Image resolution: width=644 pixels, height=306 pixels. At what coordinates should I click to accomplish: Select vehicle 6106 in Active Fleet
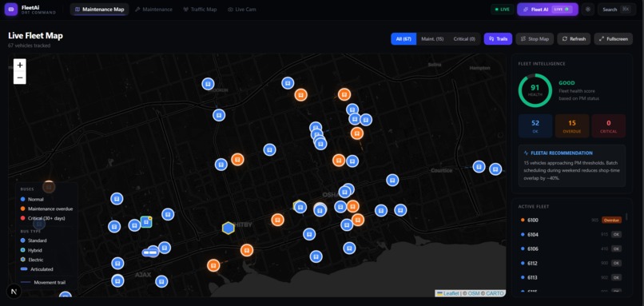(x=571, y=249)
